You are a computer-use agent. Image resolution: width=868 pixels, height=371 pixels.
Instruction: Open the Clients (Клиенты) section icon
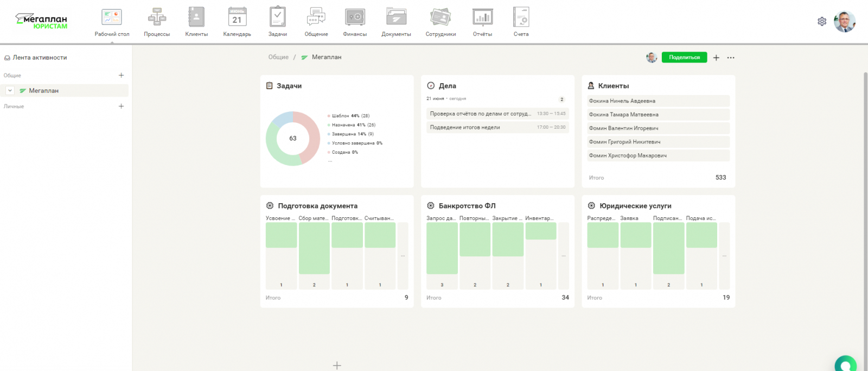click(196, 17)
